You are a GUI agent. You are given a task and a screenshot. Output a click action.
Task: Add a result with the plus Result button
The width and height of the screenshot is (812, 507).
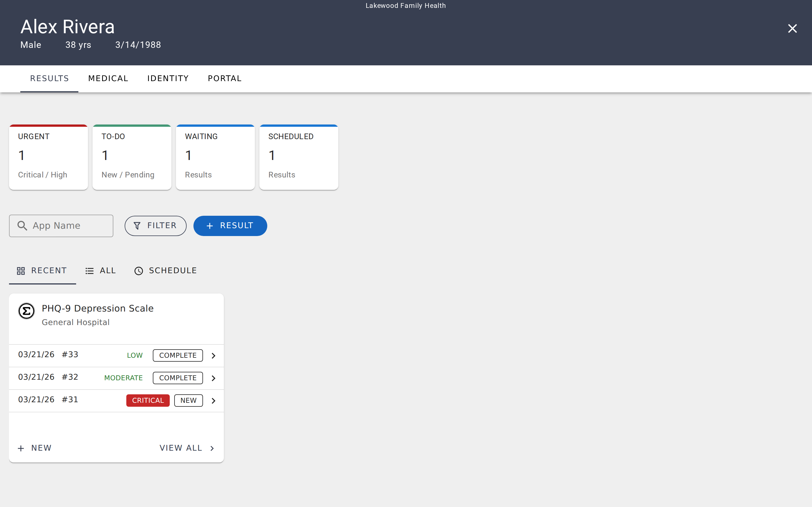pos(230,226)
